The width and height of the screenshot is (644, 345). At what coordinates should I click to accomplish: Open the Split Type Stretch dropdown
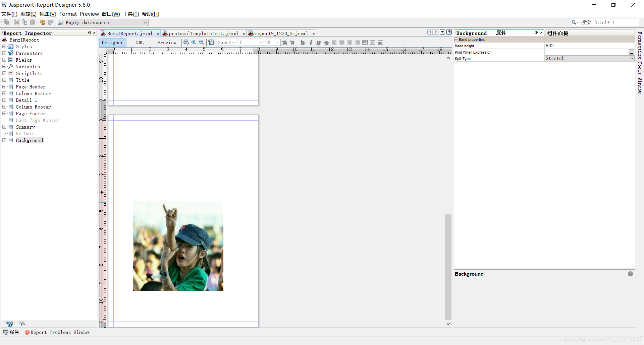[589, 58]
